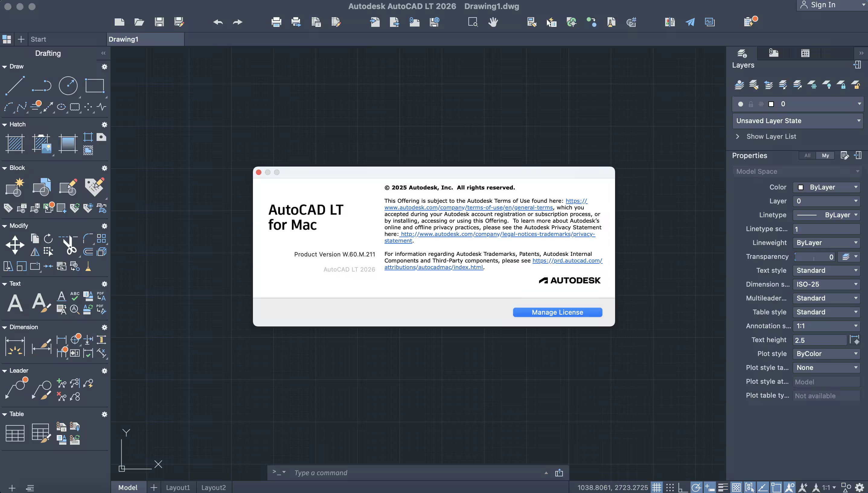Click the Create Block icon

[x=15, y=187]
